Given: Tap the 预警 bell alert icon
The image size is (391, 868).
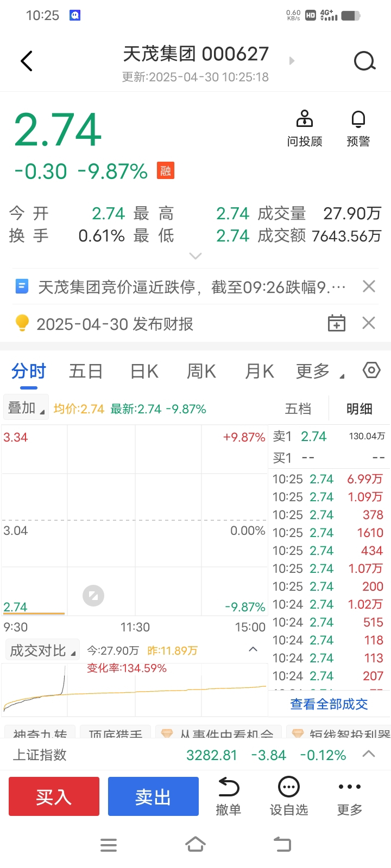Looking at the screenshot, I should coord(358,129).
